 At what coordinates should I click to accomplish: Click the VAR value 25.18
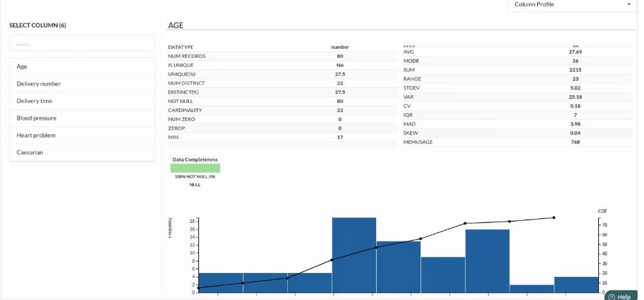(575, 97)
